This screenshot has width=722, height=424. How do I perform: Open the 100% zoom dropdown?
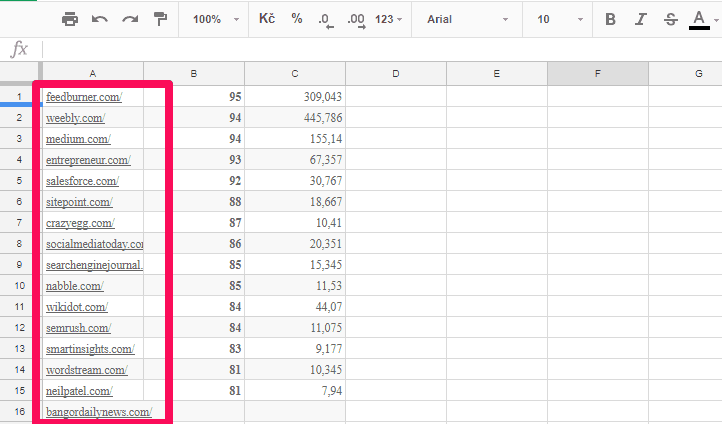pyautogui.click(x=216, y=19)
